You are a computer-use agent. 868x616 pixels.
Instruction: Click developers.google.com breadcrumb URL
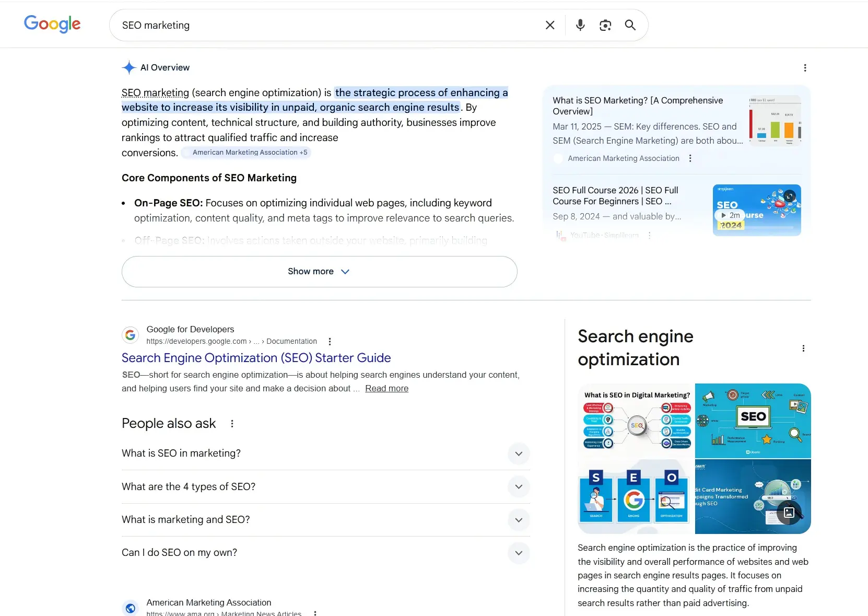click(231, 342)
